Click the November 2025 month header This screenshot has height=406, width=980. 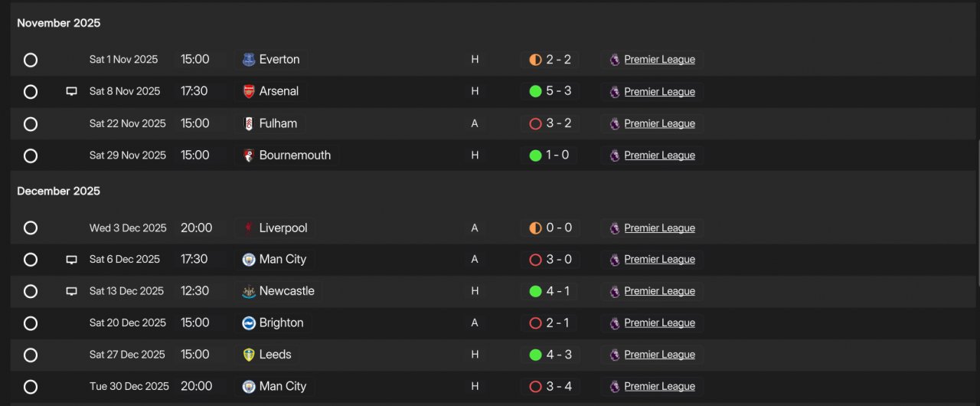coord(59,23)
